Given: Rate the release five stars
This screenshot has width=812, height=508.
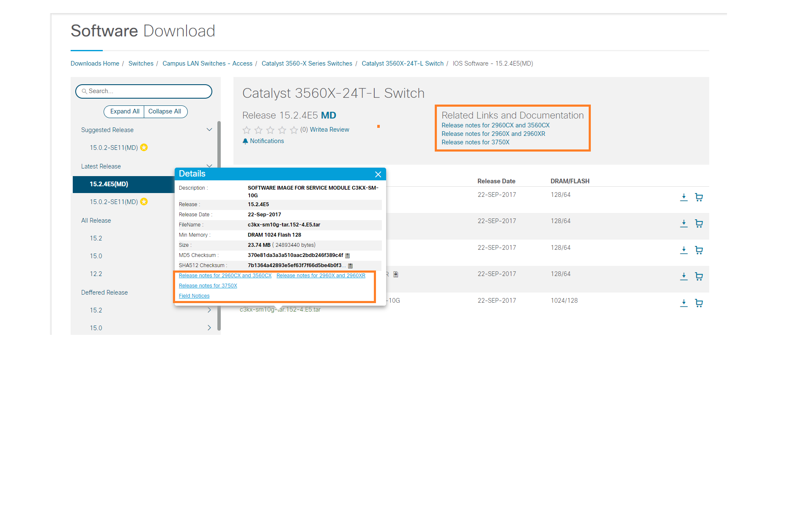Looking at the screenshot, I should 294,130.
